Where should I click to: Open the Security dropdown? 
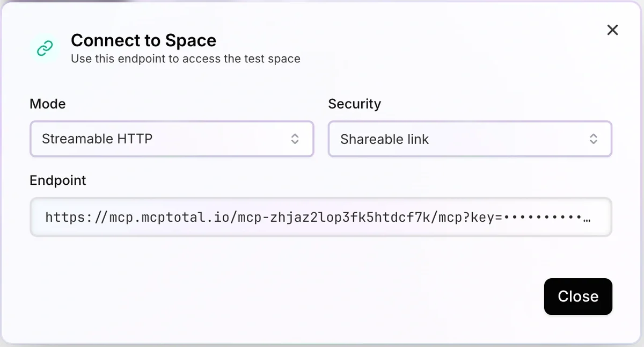(x=470, y=139)
